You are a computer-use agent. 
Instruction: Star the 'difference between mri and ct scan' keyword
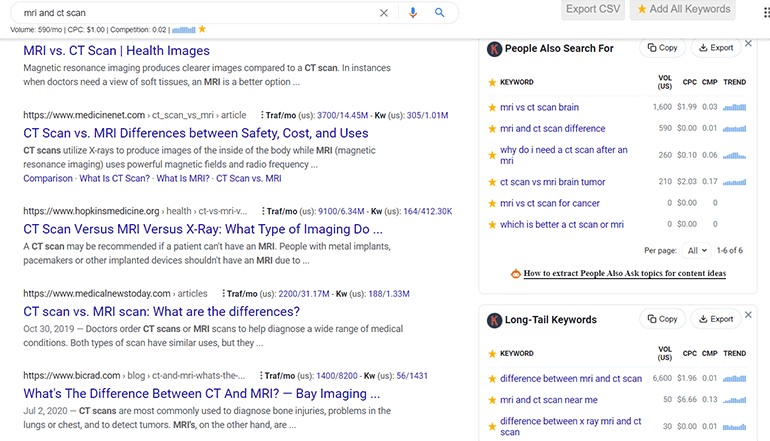pos(492,379)
